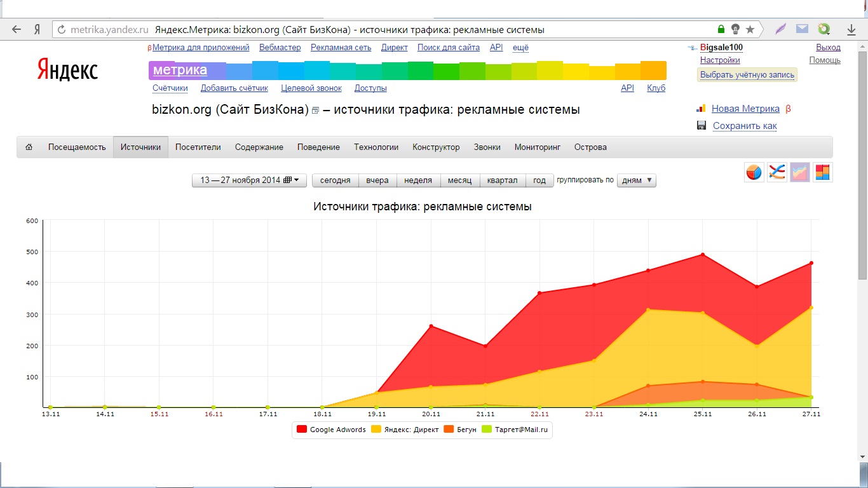868x488 pixels.
Task: Follow the Вебмастер link
Action: click(280, 48)
